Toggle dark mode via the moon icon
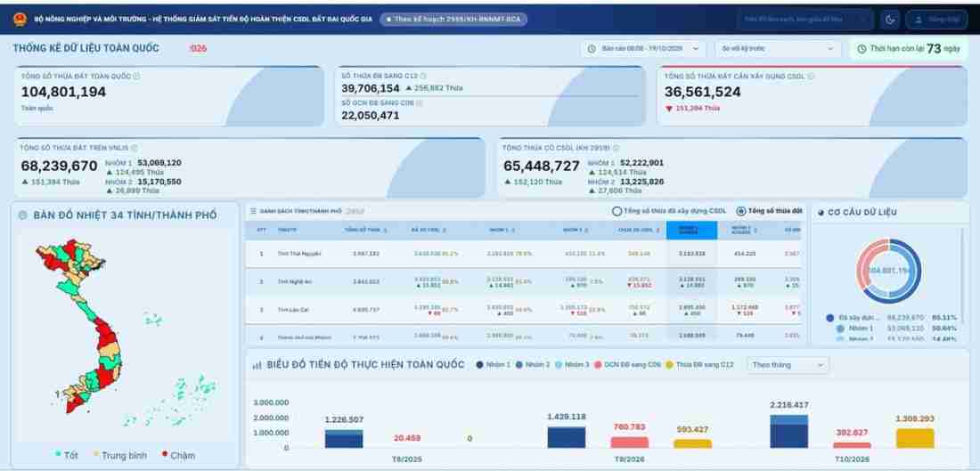The image size is (980, 471). (x=890, y=20)
